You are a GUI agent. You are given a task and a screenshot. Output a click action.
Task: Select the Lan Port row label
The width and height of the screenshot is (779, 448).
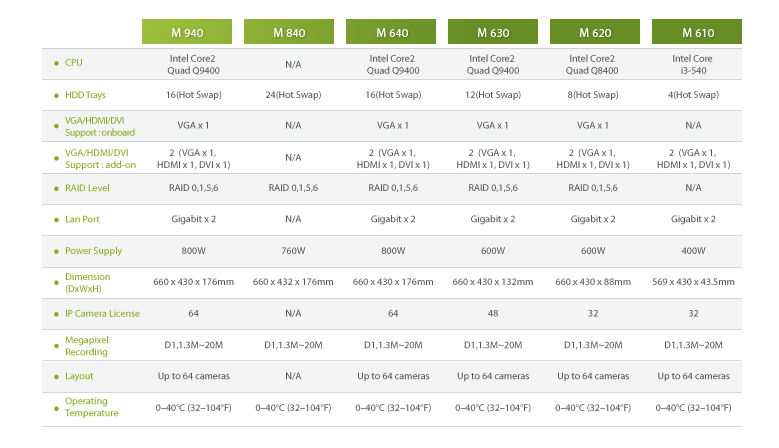coord(82,219)
